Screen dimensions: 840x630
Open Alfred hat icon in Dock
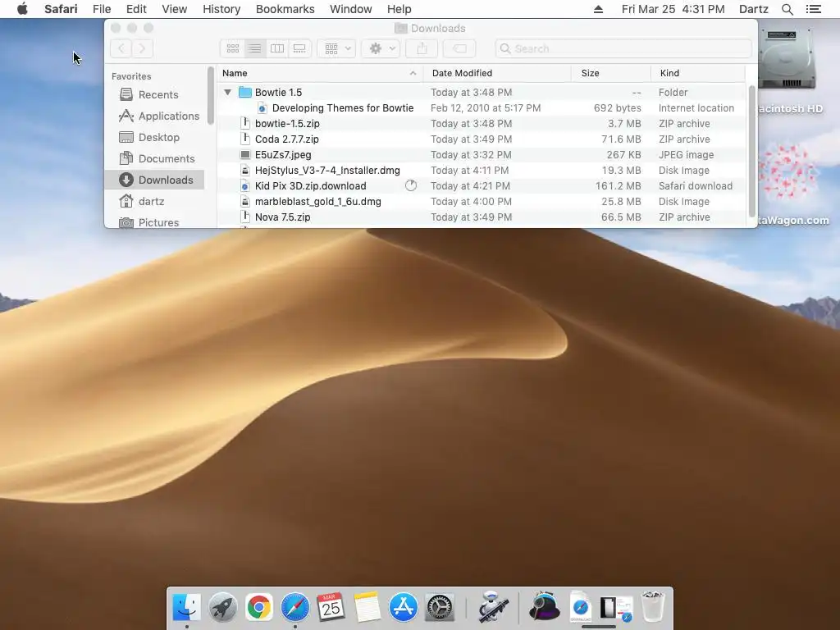click(x=545, y=607)
